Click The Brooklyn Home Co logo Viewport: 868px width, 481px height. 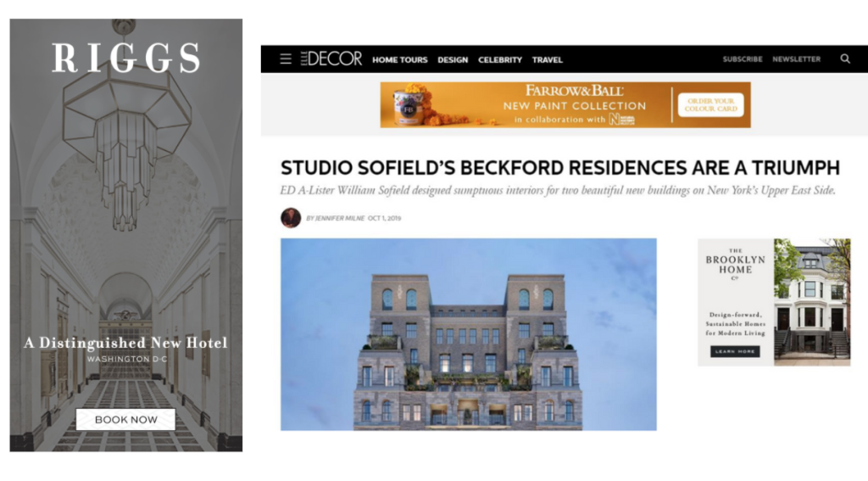[735, 265]
